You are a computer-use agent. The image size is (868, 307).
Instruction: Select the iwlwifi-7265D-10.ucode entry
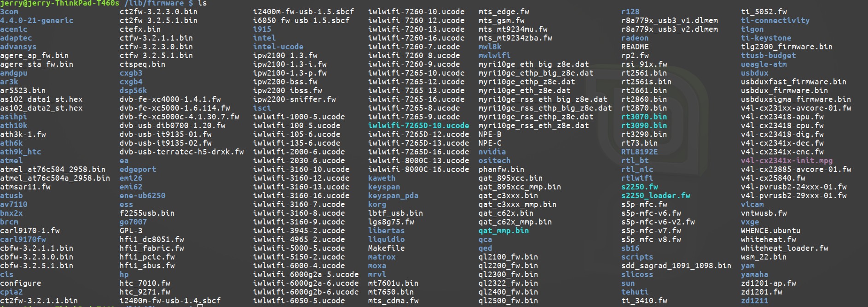418,125
